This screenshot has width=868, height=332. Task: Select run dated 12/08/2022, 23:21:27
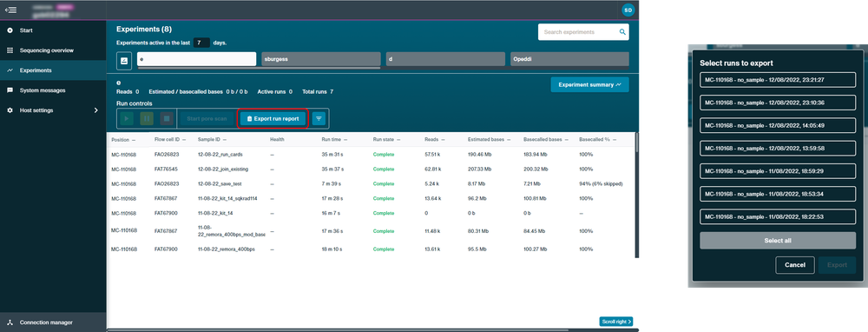coord(778,80)
